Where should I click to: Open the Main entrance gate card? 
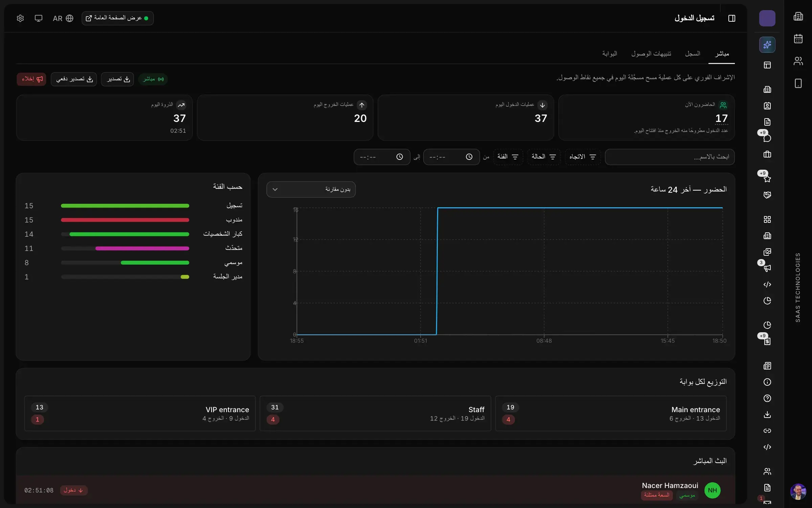pyautogui.click(x=611, y=414)
